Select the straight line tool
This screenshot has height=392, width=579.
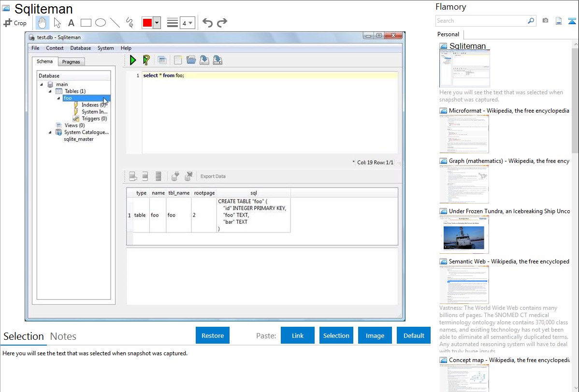coord(115,23)
